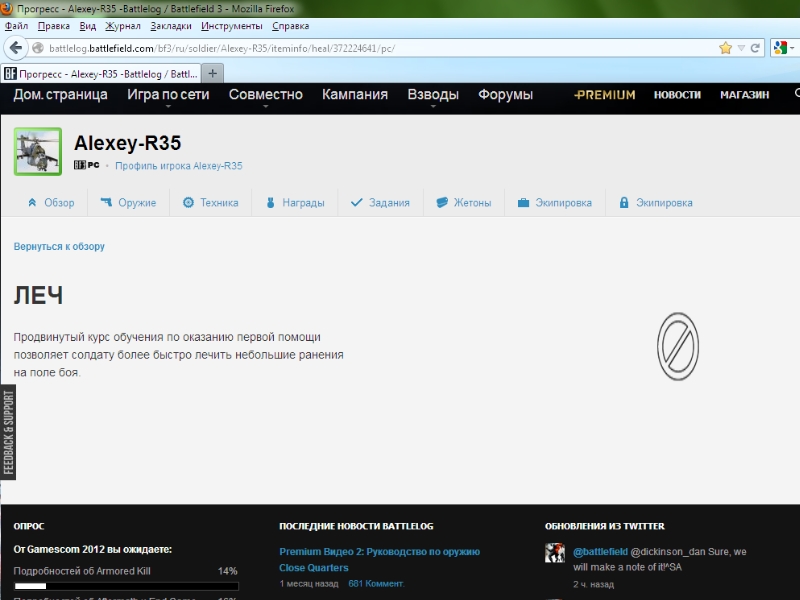The height and width of the screenshot is (600, 800).
Task: Click the 14% poll result value
Action: pos(228,571)
